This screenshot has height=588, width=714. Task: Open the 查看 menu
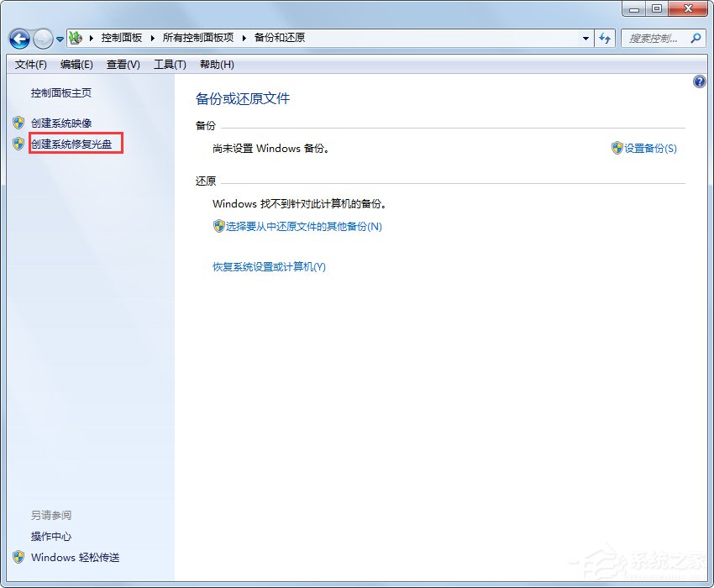(x=122, y=64)
